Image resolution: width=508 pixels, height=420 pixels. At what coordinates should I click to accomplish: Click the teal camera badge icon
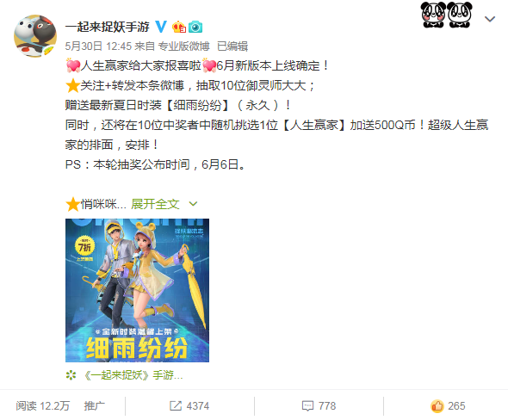(x=195, y=27)
